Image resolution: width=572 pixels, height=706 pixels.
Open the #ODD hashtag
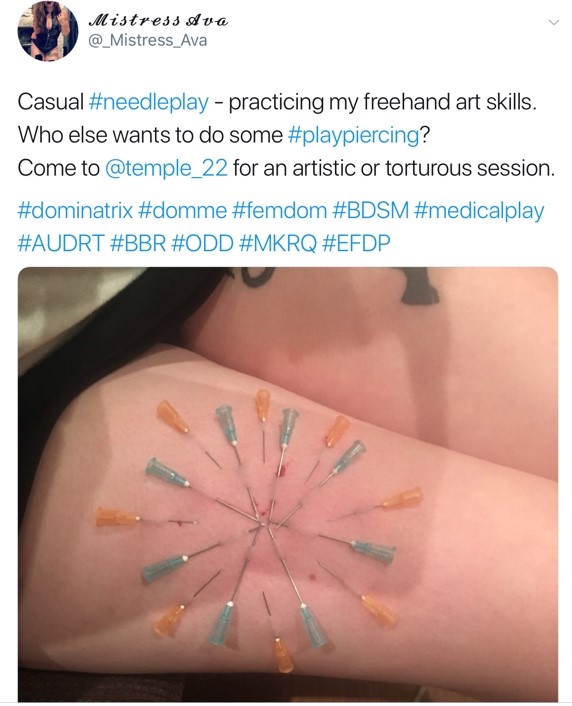tap(203, 243)
